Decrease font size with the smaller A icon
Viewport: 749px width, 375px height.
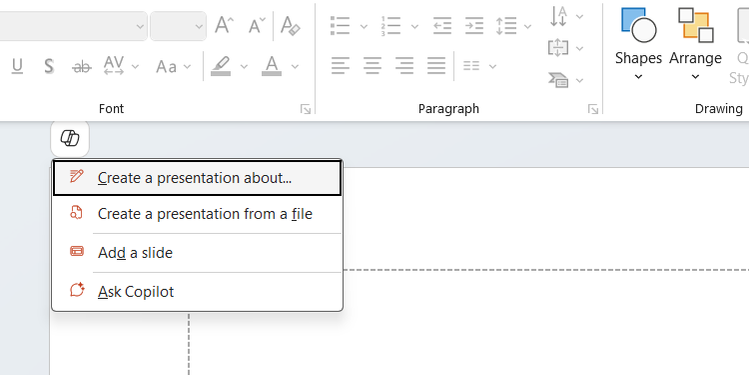tap(257, 25)
